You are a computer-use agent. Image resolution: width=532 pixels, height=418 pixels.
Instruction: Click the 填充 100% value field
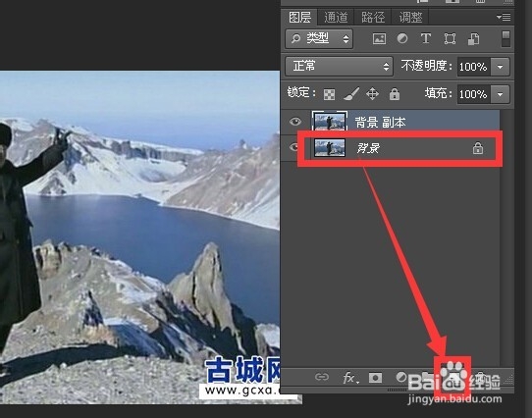pos(473,94)
